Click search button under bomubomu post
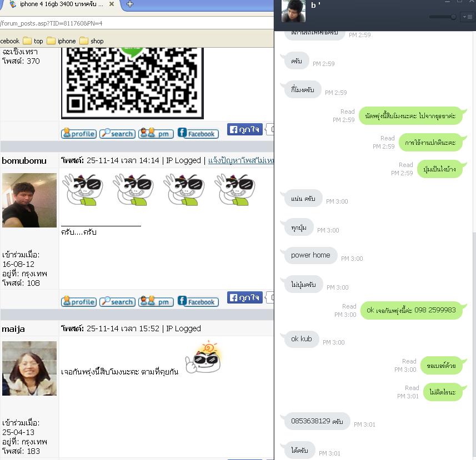Image resolution: width=476 pixels, height=460 pixels. 118,302
